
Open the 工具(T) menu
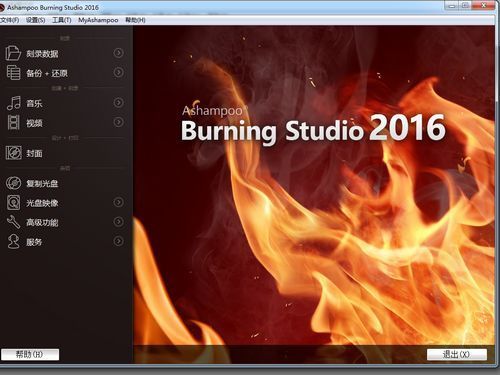click(62, 20)
